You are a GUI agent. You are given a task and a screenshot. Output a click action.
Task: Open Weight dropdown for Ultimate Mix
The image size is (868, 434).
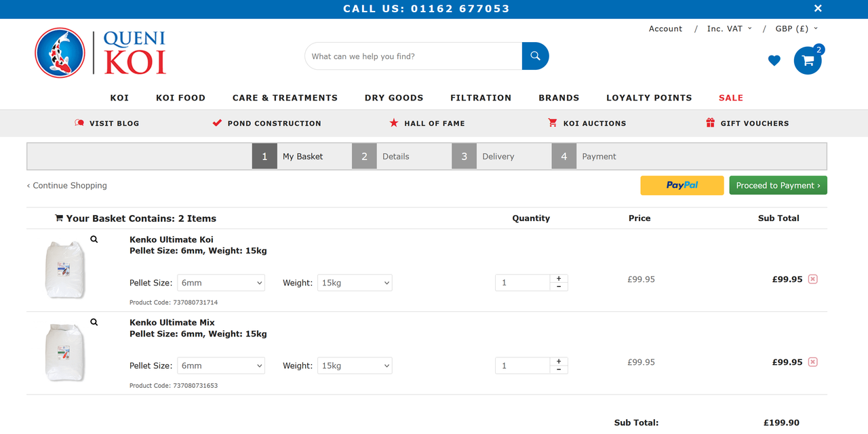pos(355,366)
